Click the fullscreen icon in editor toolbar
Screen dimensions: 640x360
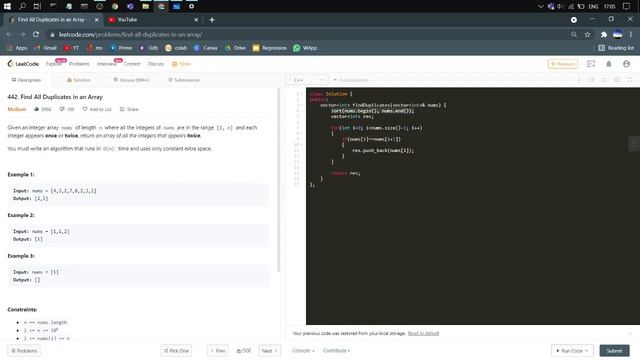coord(630,80)
